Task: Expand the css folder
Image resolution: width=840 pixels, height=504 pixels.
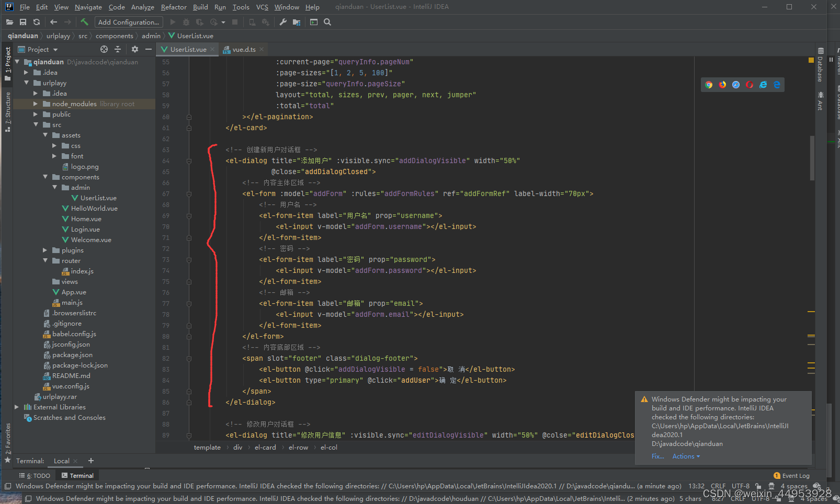Action: (54, 146)
